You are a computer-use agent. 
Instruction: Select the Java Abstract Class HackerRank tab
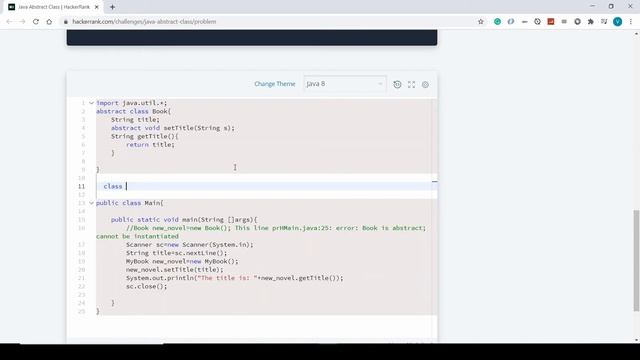pyautogui.click(x=53, y=7)
